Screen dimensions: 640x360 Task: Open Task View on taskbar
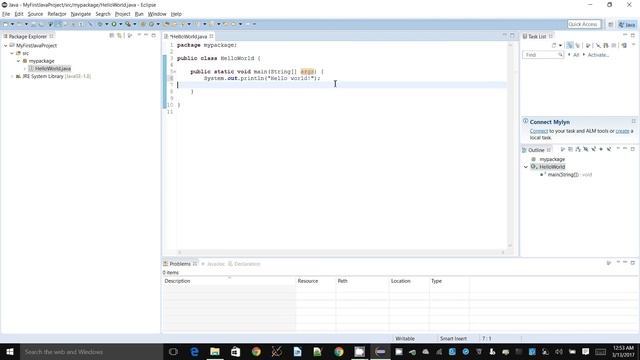[x=173, y=351]
